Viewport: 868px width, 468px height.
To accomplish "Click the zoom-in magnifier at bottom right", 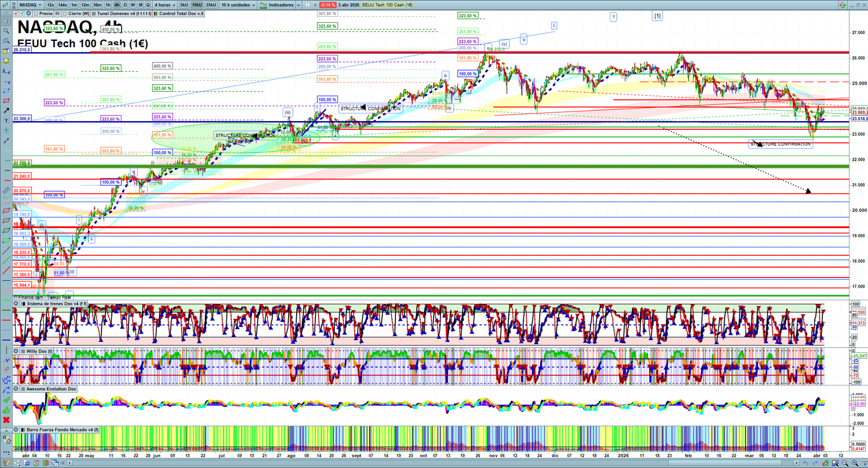I will click(x=855, y=463).
